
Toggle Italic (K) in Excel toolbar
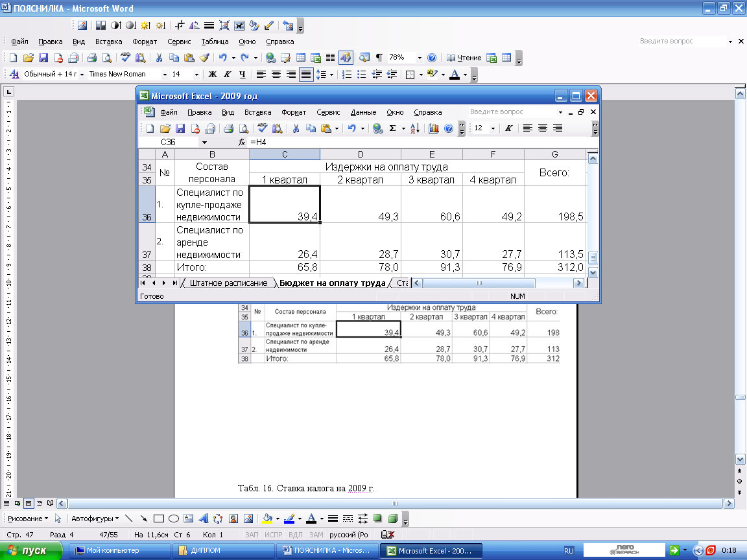(x=509, y=128)
